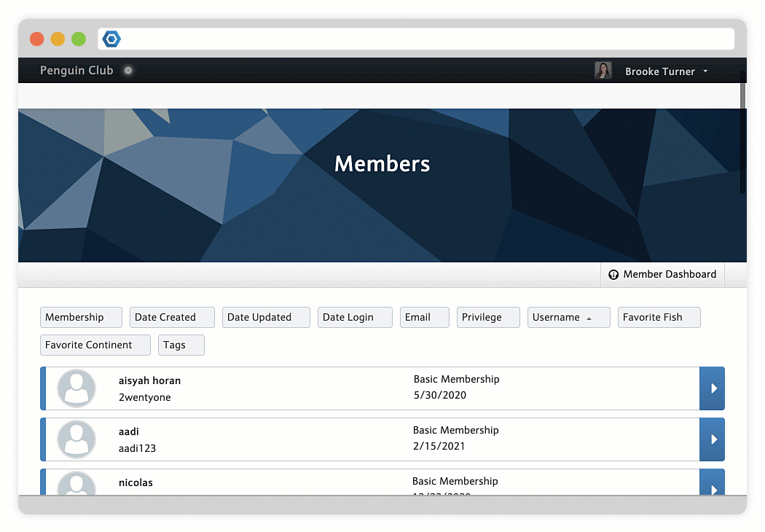Sort the list by Favorite Fish
Viewport: 765px width, 532px height.
[x=659, y=318]
